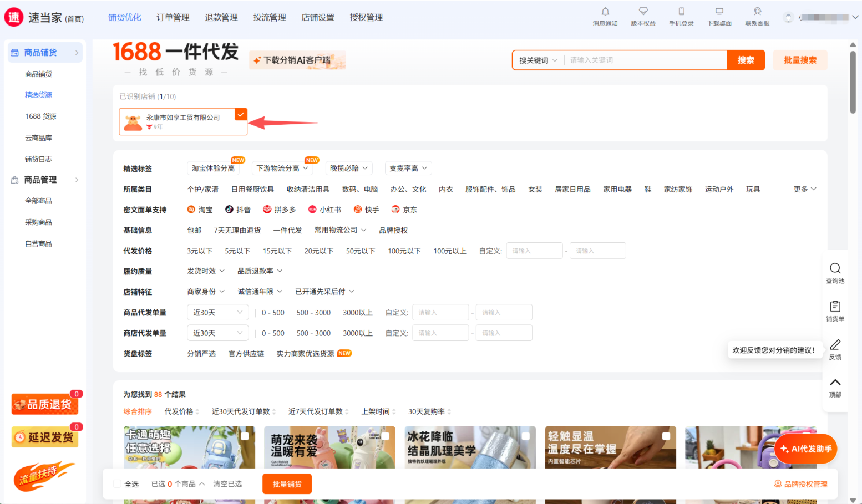Open the 铺货单 clipboard icon
This screenshot has height=504, width=862.
point(835,307)
